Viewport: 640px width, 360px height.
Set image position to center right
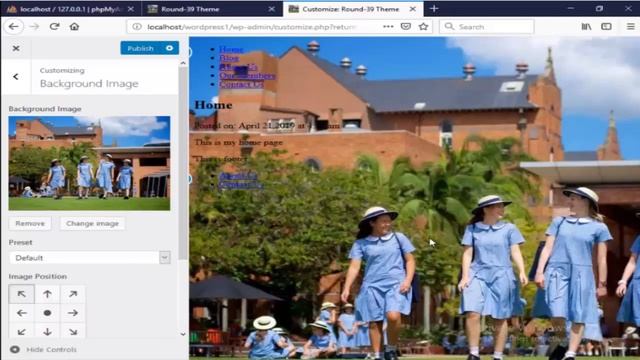coord(73,313)
